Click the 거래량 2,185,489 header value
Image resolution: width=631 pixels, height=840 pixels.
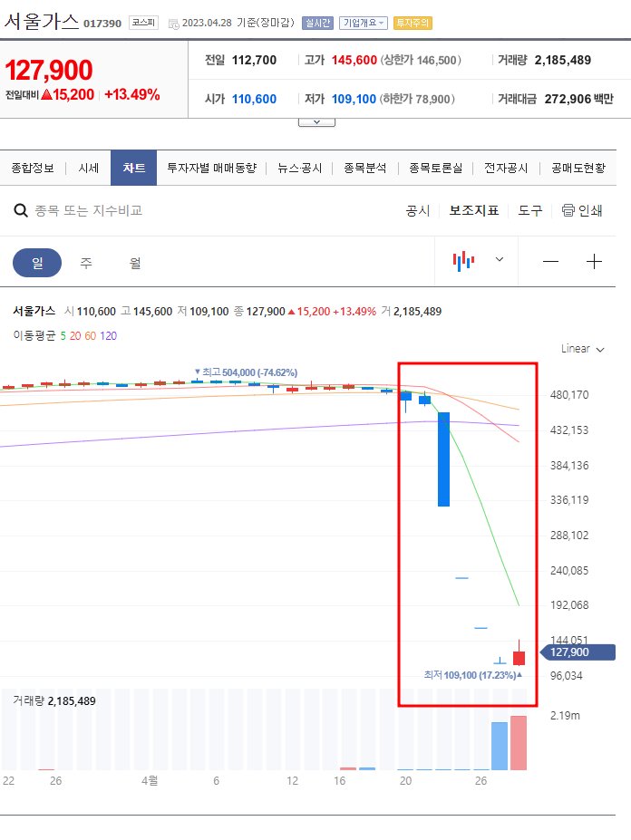coord(563,60)
